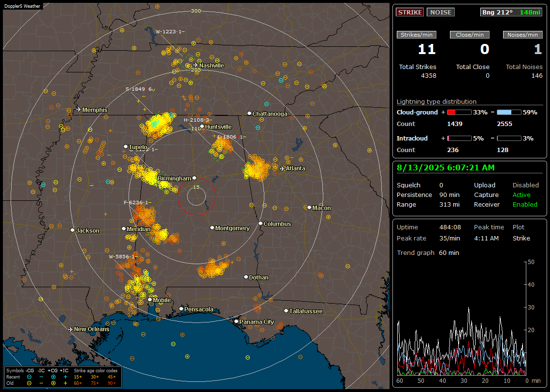Click the date and time 8/13/2025 6:07:21 AM
The image size is (550, 392).
446,168
